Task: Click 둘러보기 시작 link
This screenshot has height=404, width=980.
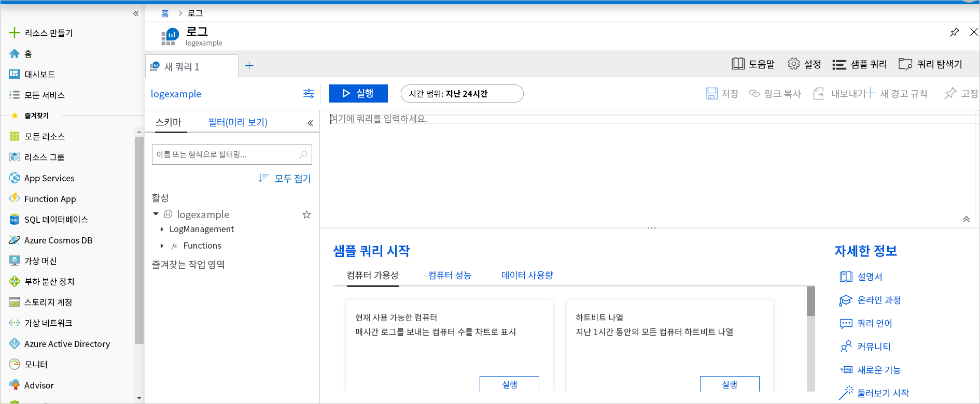Action: [874, 394]
